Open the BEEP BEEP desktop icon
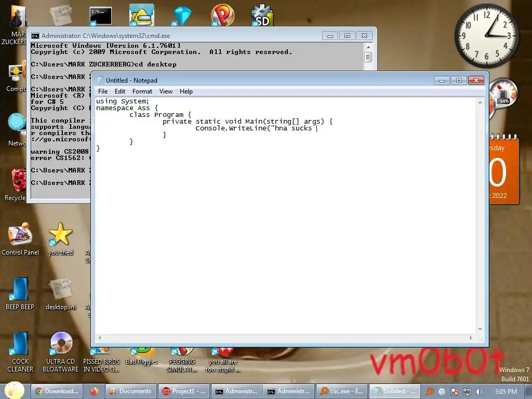 [x=20, y=289]
